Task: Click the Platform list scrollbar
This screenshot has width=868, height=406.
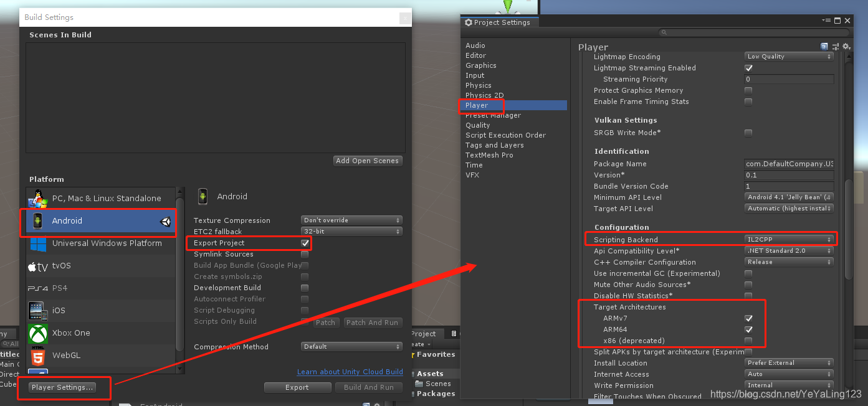Action: tap(180, 274)
